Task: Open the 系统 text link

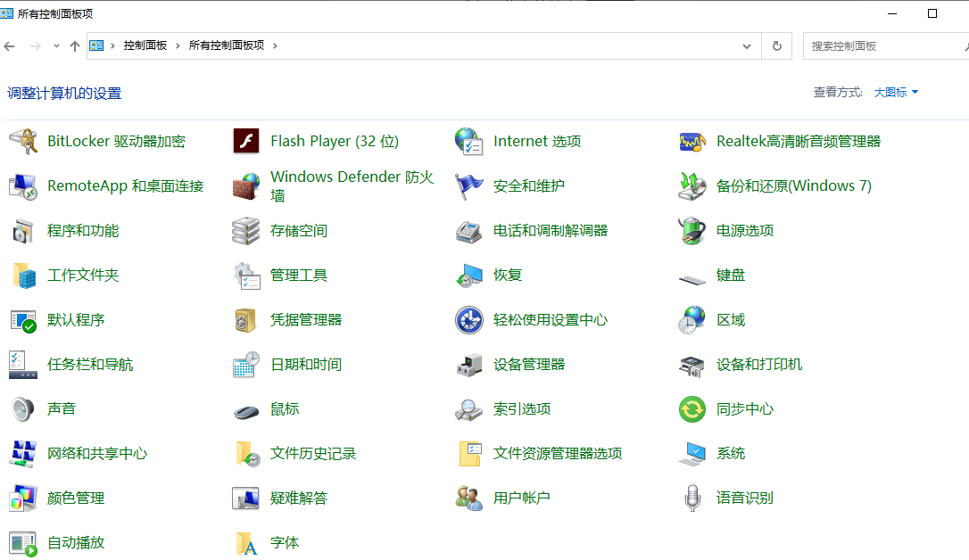Action: [x=731, y=454]
